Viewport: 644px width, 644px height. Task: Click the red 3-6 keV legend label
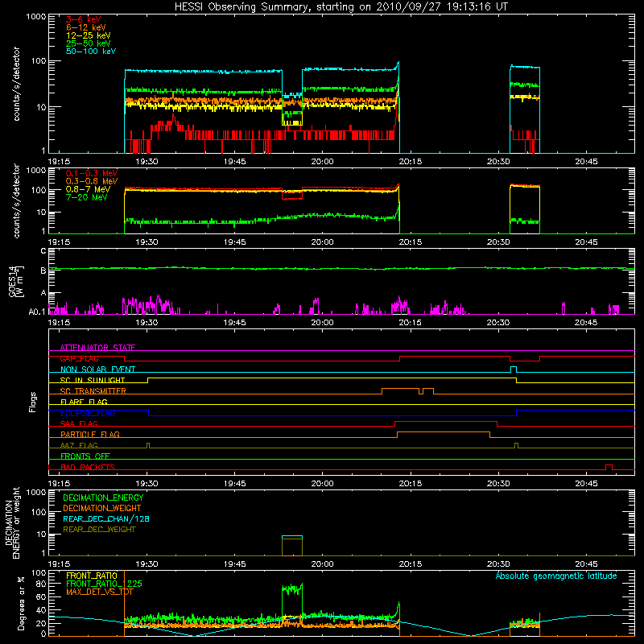coord(83,19)
